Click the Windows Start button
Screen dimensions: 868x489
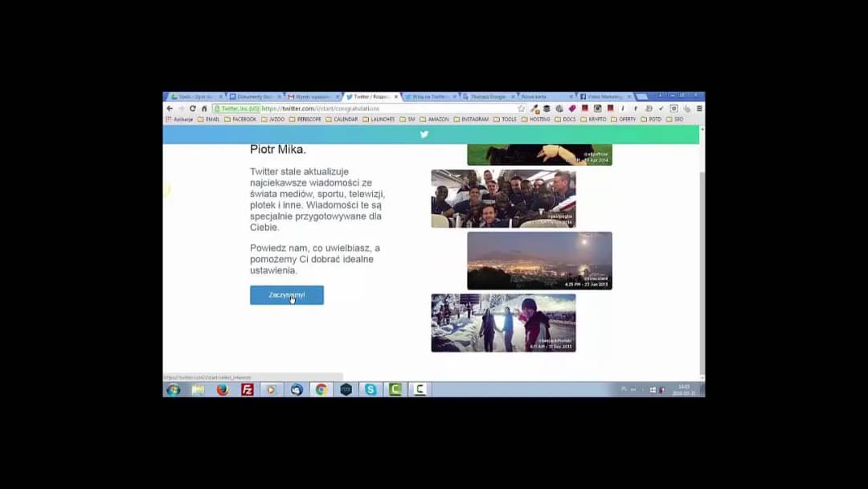[x=173, y=390]
